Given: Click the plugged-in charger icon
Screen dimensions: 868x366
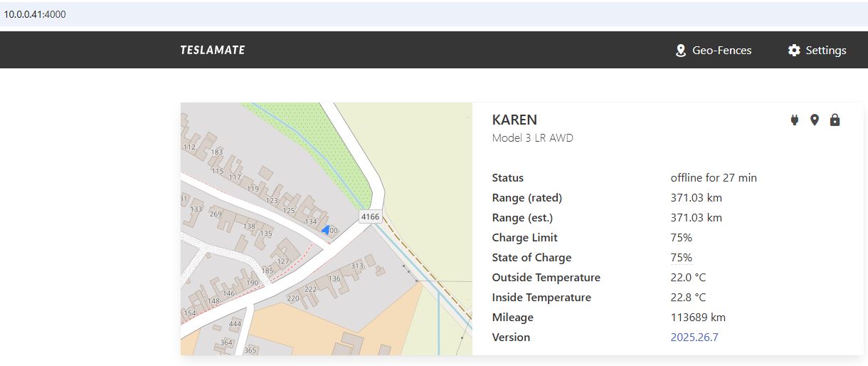Looking at the screenshot, I should pos(795,120).
